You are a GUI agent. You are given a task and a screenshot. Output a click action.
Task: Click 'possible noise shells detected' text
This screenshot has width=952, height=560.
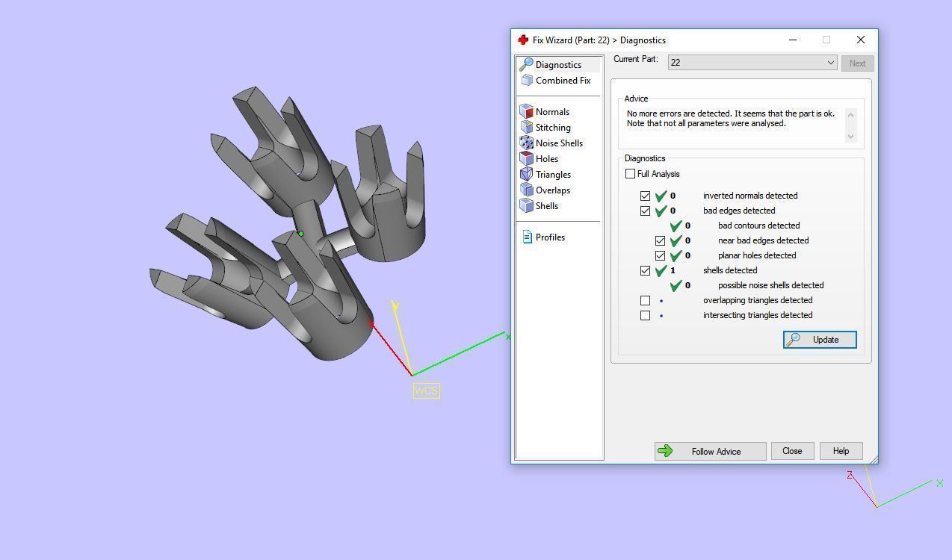770,285
